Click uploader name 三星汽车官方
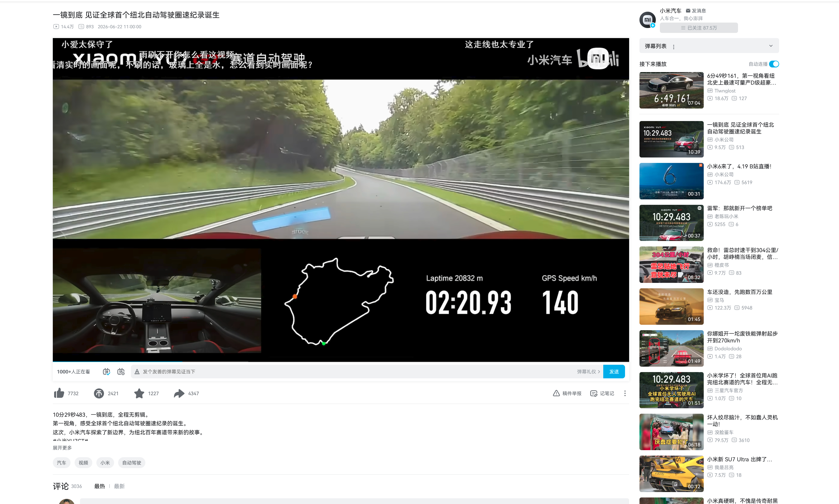Viewport: 839px width, 504px height. pos(728,391)
